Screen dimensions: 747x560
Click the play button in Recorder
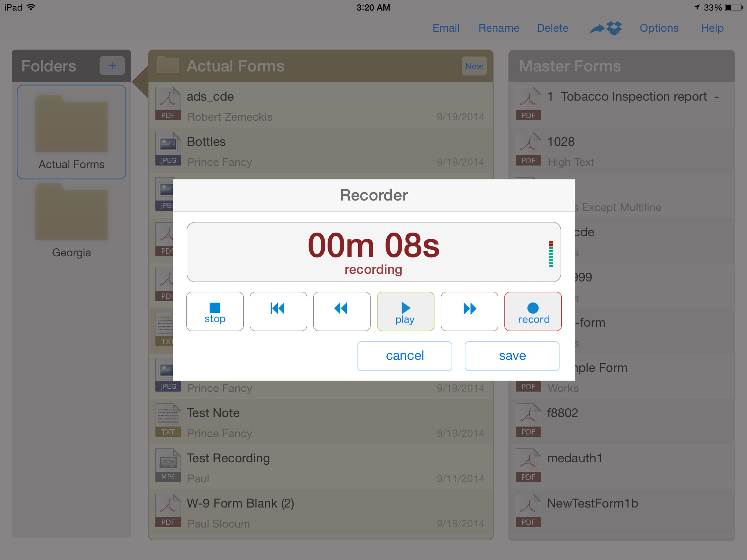pos(405,311)
